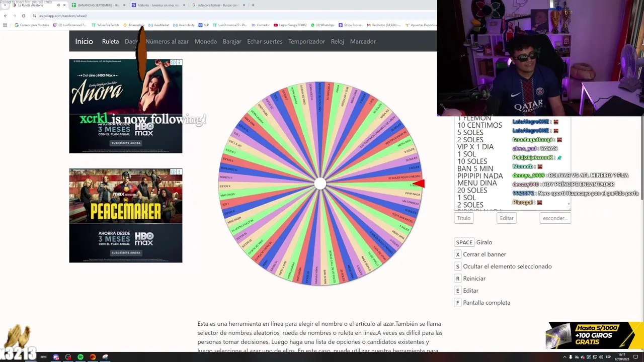Open ad info icon on Peacemaker ad
The width and height of the screenshot is (644, 362).
click(173, 172)
